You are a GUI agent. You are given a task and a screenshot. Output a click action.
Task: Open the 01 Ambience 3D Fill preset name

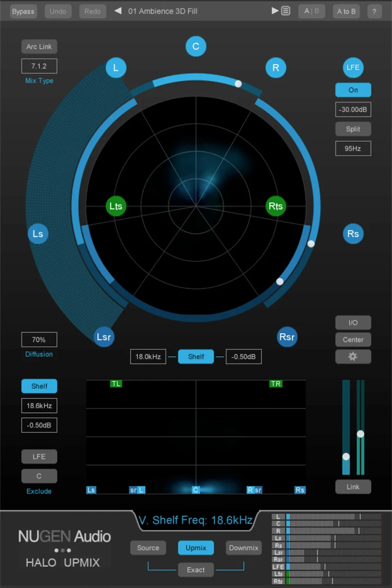pos(162,11)
